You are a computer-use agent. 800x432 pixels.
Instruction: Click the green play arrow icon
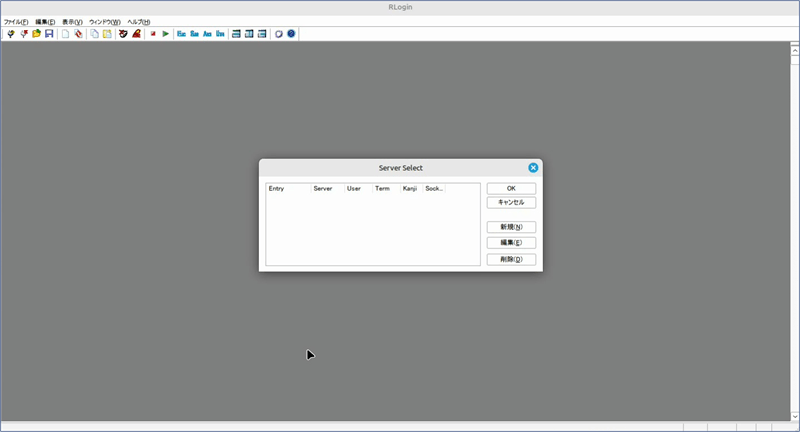pos(165,34)
